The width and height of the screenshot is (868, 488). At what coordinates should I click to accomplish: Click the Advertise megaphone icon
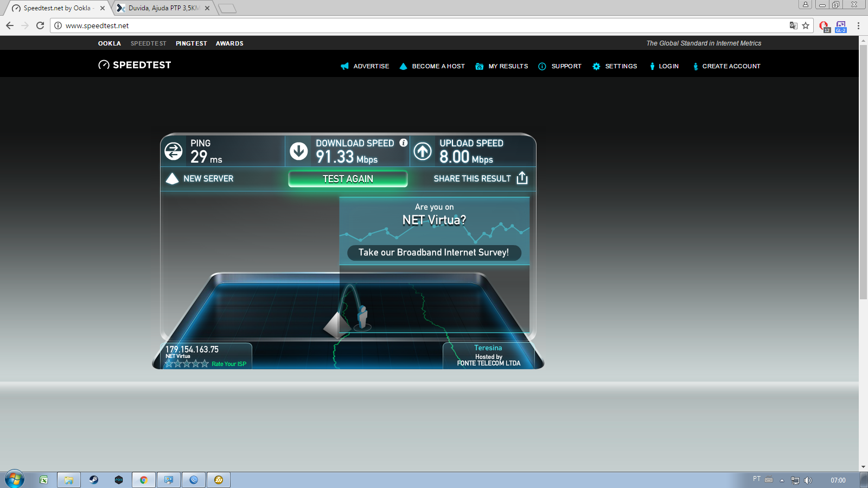(344, 66)
